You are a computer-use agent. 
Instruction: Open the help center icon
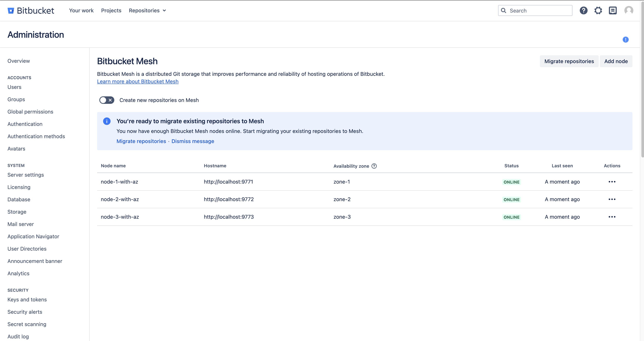(583, 10)
